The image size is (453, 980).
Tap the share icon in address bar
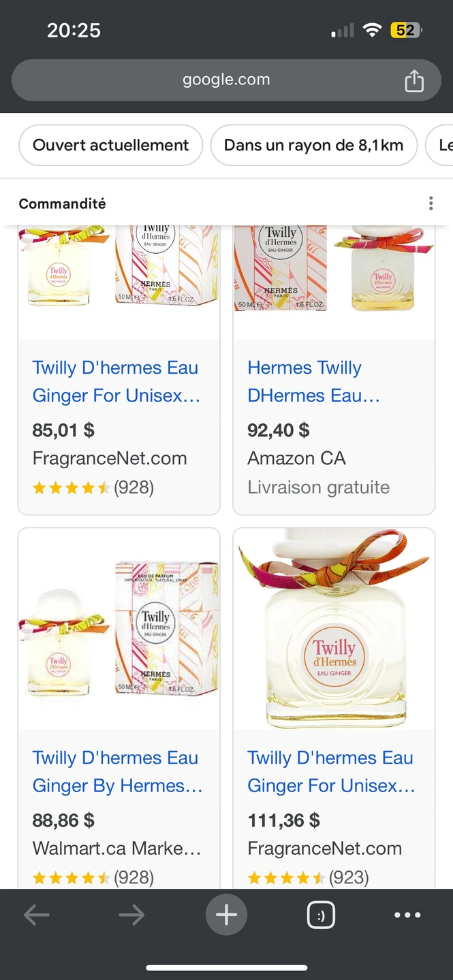point(414,81)
